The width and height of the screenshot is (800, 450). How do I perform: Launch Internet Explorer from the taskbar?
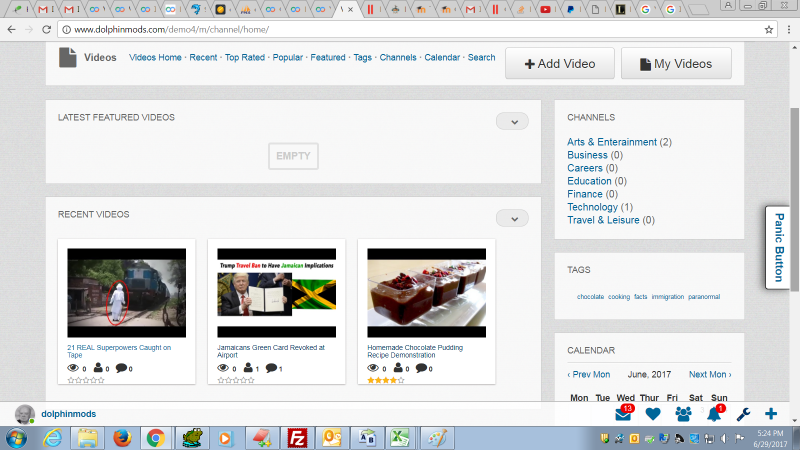point(53,438)
